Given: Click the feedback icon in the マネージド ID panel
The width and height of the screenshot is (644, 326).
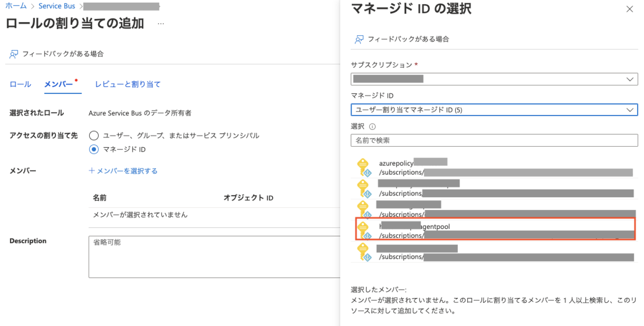Looking at the screenshot, I should 359,39.
